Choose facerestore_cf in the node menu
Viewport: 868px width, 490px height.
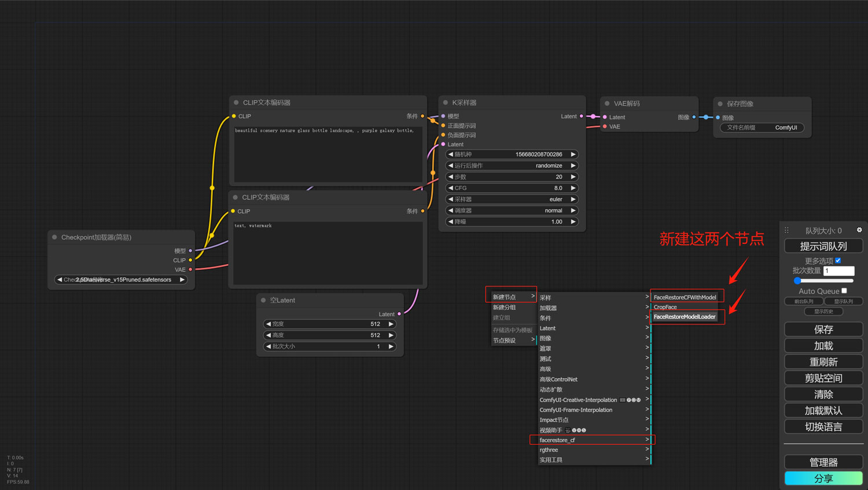click(591, 440)
